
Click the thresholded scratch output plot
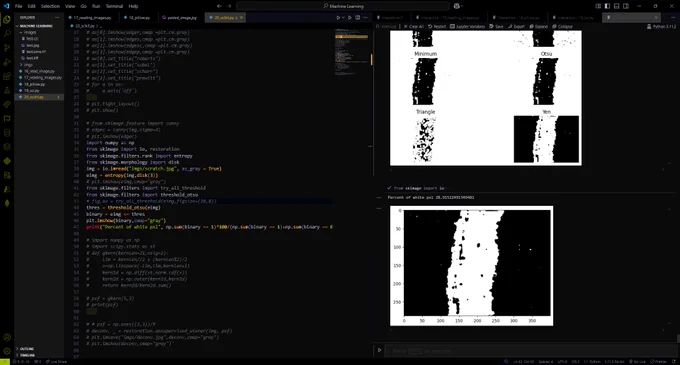pyautogui.click(x=471, y=266)
